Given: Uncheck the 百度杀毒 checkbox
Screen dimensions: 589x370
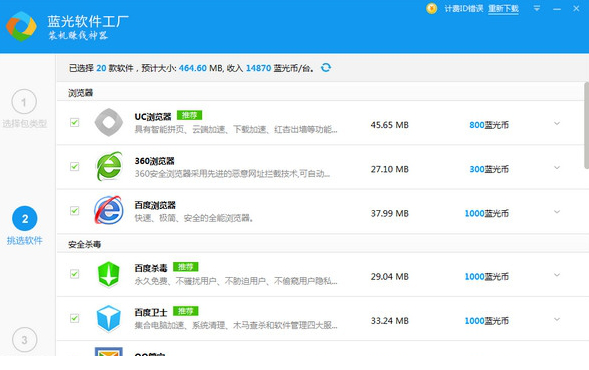Looking at the screenshot, I should 74,274.
